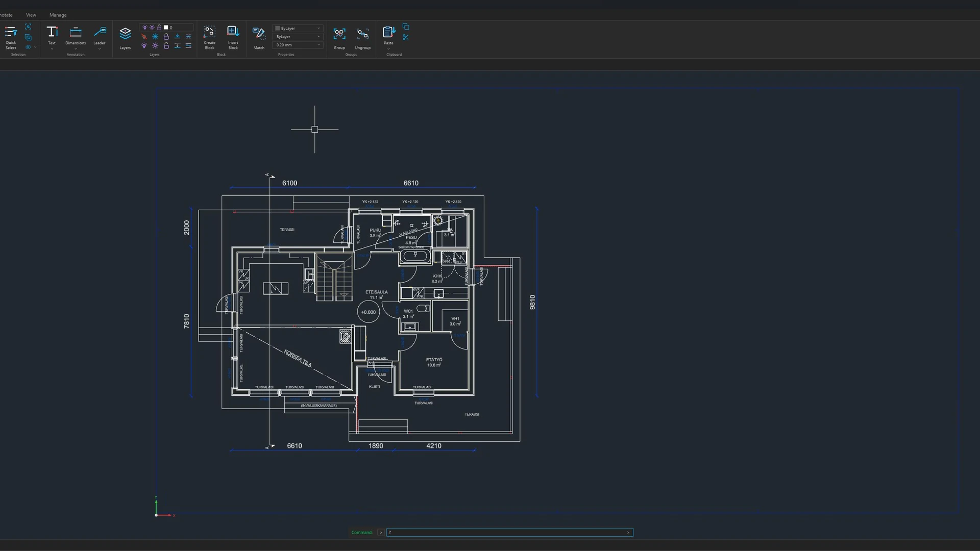The width and height of the screenshot is (980, 551).
Task: Click the arrow at command line end
Action: pos(628,532)
